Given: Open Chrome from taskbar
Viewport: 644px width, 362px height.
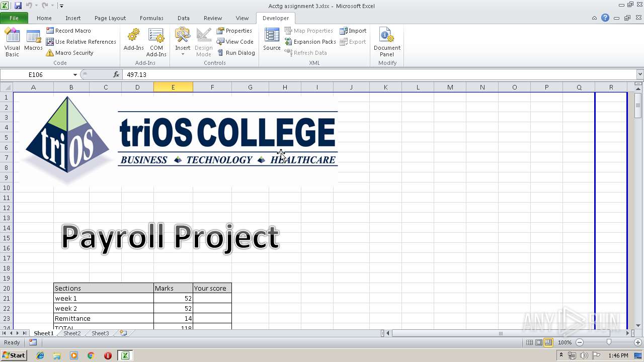Looking at the screenshot, I should 91,355.
